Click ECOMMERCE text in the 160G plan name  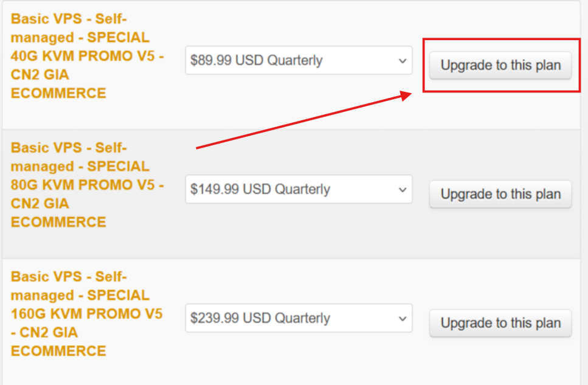pos(58,351)
